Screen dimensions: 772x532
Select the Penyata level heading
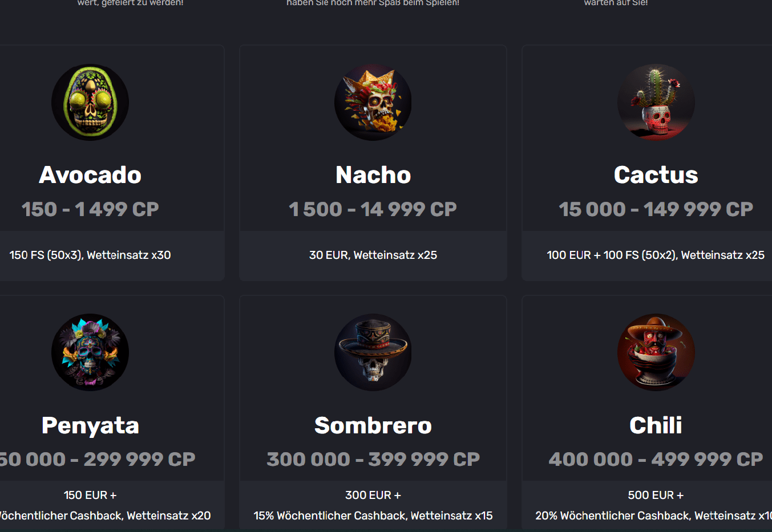coord(90,425)
